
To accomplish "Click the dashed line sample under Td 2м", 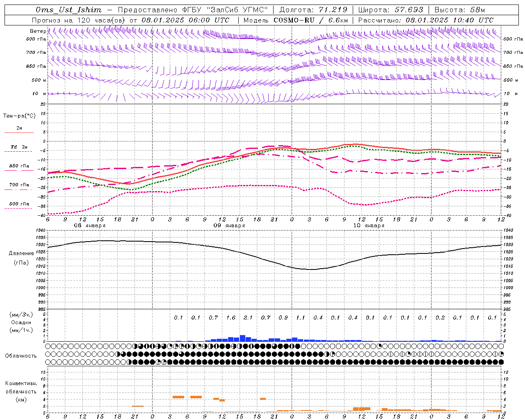I will coord(18,152).
